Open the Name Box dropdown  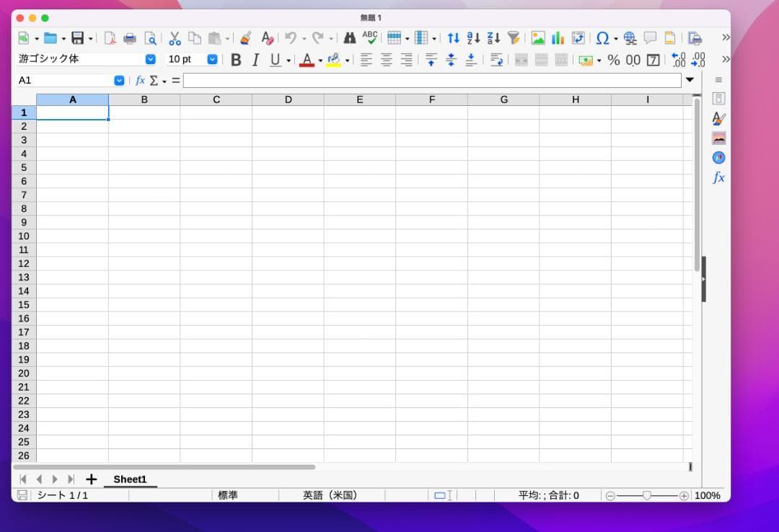tap(119, 80)
